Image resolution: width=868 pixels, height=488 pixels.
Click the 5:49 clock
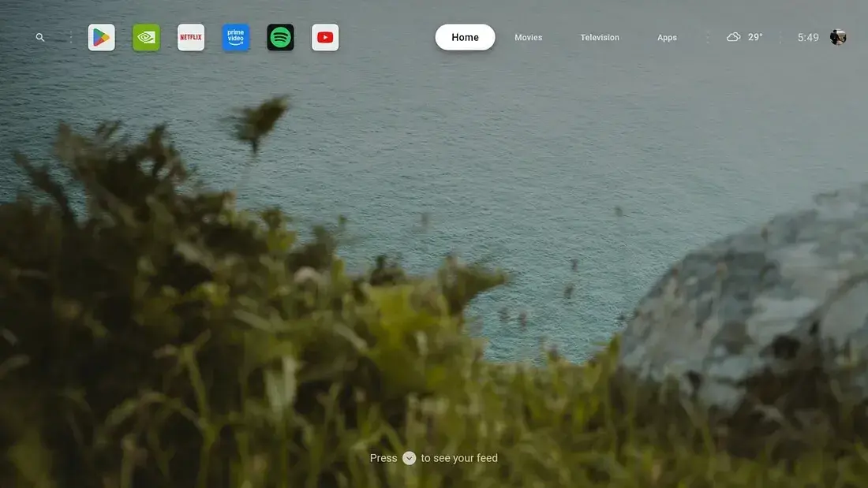[x=808, y=37]
